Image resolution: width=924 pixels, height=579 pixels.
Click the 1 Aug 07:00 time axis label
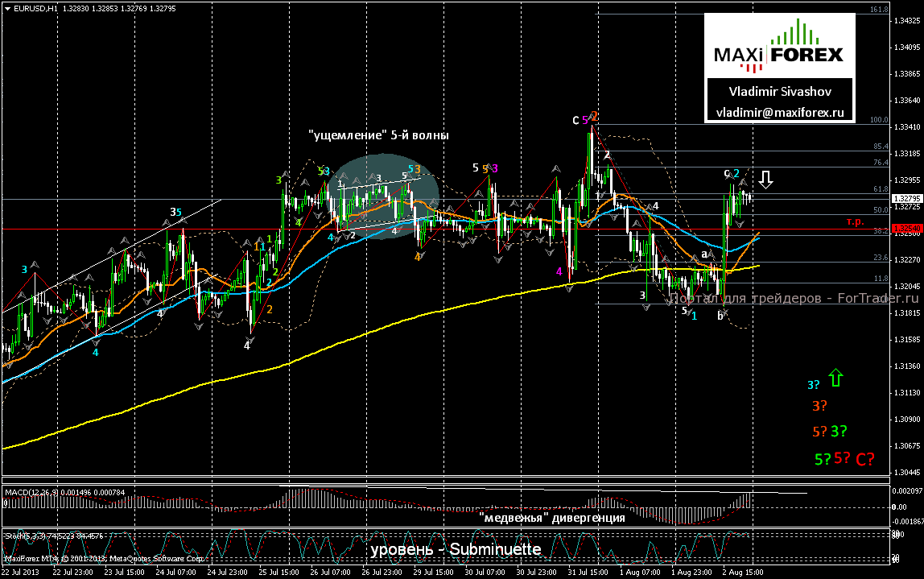point(640,572)
